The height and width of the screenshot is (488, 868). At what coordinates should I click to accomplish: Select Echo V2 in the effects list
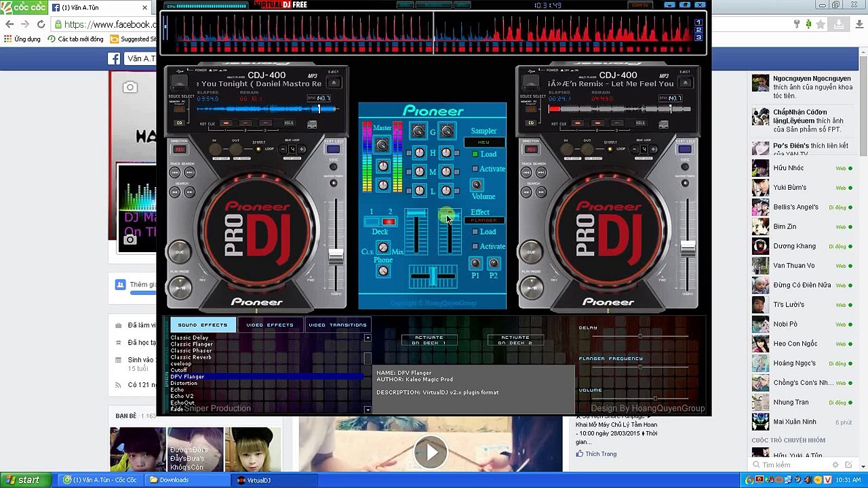(x=182, y=396)
